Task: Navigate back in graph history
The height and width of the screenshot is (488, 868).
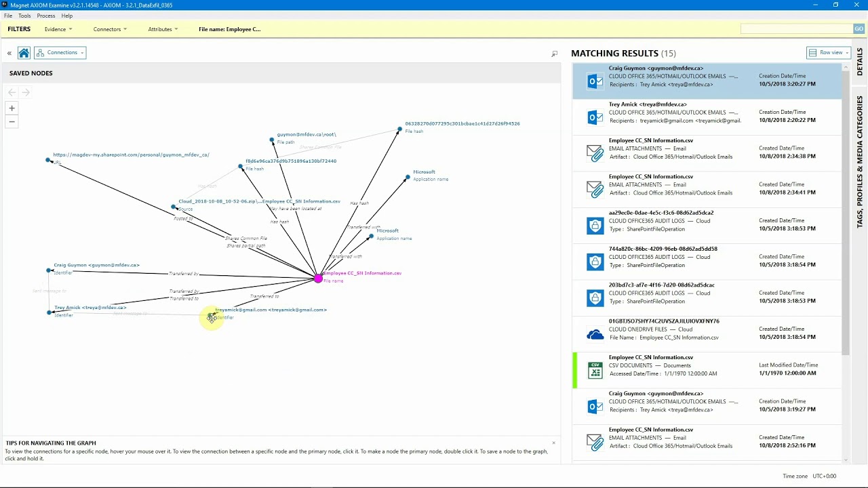Action: click(12, 92)
